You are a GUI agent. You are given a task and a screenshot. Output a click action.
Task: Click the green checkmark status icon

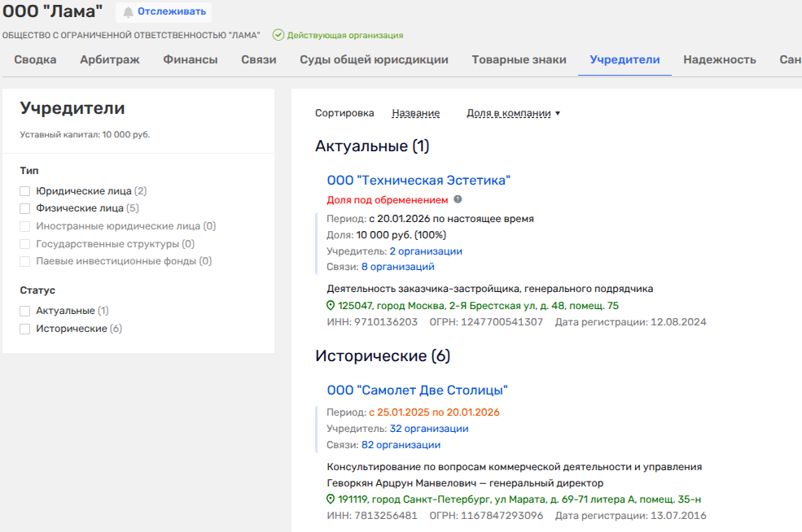pyautogui.click(x=278, y=35)
